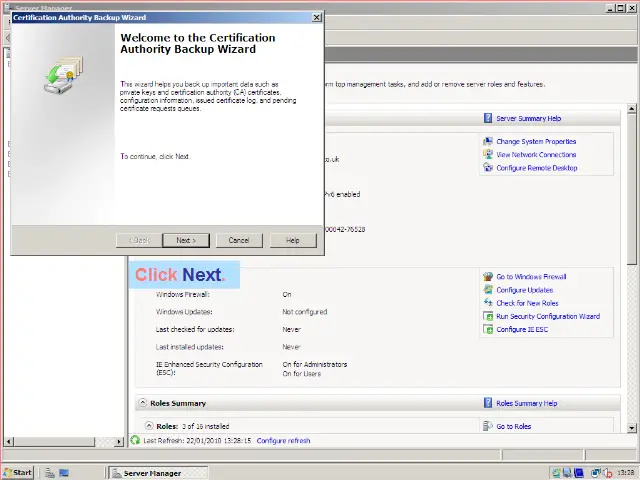Click the vertical scrollbar thumb in Server Manager
The image size is (640, 480).
631,189
